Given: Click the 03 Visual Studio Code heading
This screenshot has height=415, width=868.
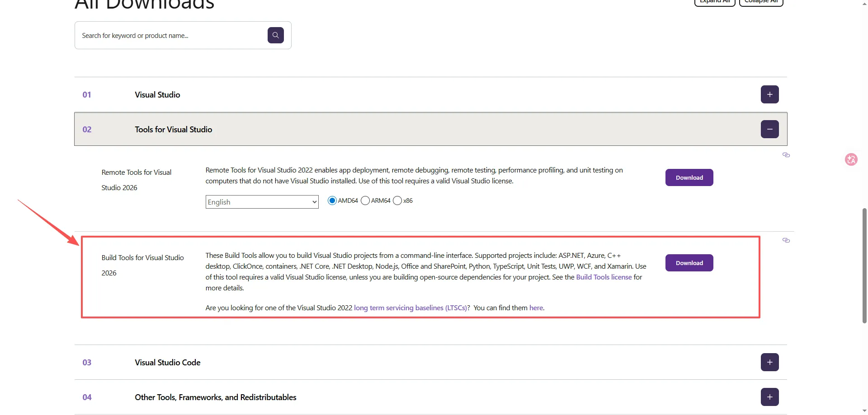Looking at the screenshot, I should click(x=167, y=363).
